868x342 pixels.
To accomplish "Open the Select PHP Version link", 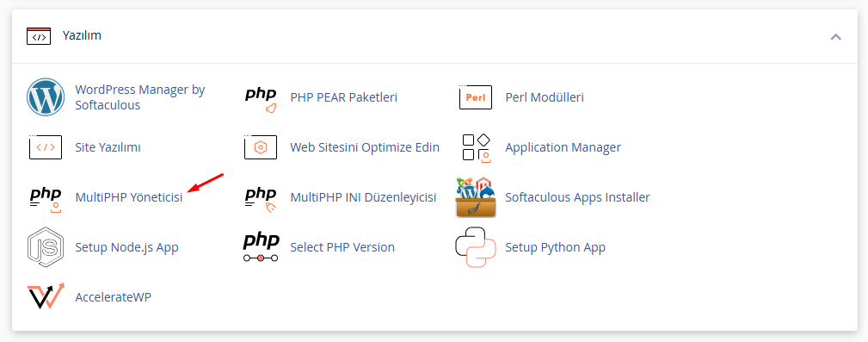I will [x=342, y=247].
